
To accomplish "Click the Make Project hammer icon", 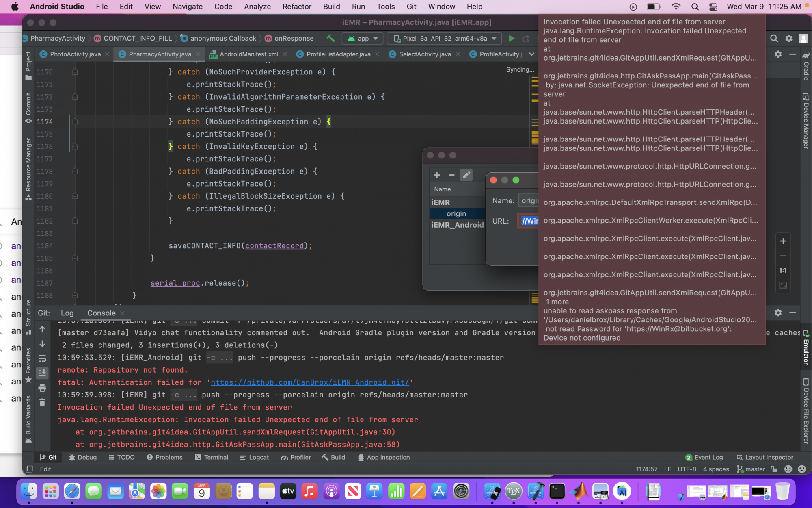I will tap(330, 38).
